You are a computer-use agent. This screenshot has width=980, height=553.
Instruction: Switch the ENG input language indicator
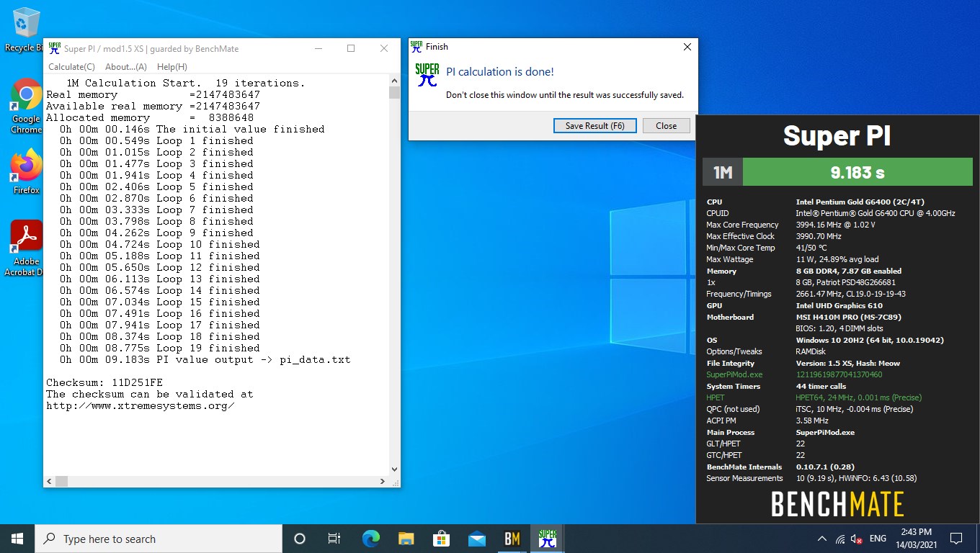point(878,539)
